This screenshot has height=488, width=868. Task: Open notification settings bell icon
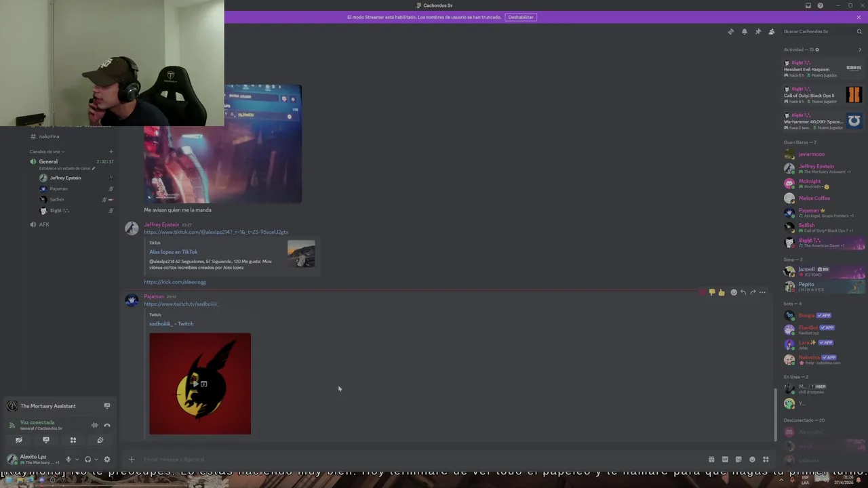pos(744,32)
